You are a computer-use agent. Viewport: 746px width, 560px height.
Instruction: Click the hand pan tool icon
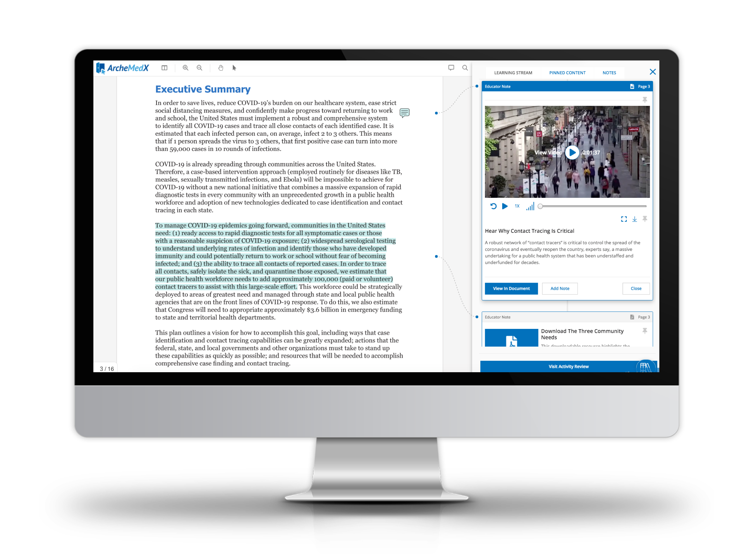(x=219, y=68)
